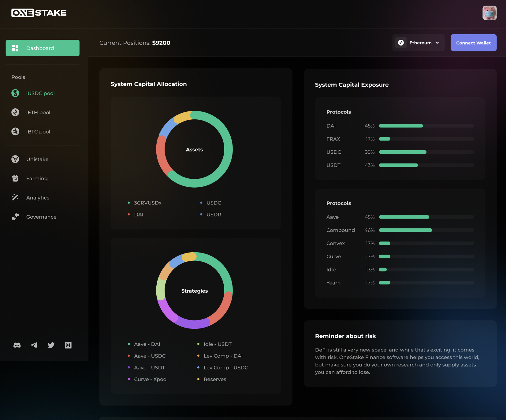Click the Lev Comp - USDC legend entry
Viewport: 506px width, 420px height.
tap(223, 368)
